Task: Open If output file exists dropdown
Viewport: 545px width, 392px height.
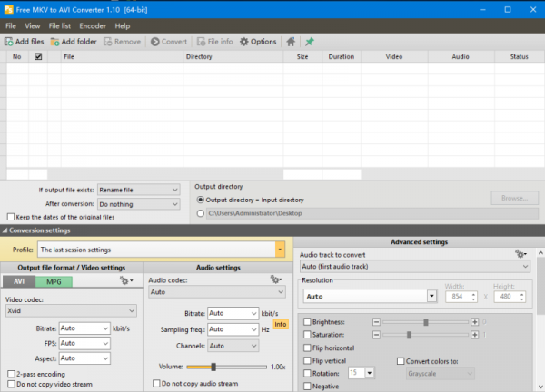Action: [138, 190]
